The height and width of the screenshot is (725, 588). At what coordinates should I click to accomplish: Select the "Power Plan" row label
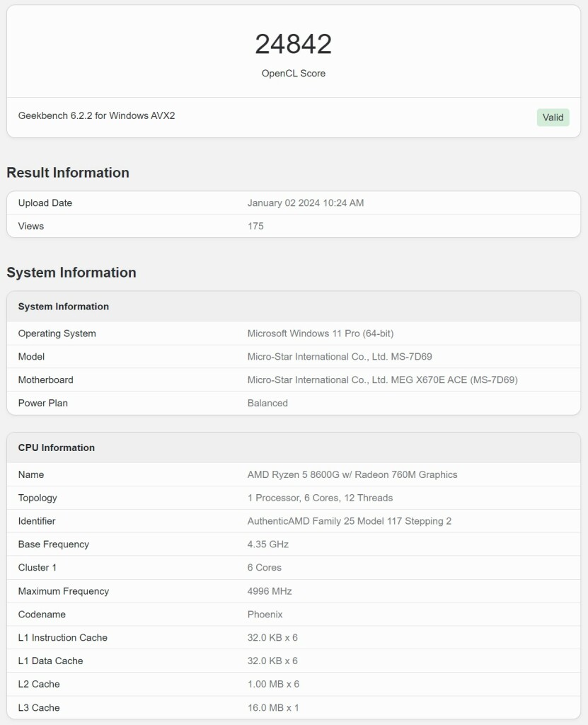(x=43, y=403)
